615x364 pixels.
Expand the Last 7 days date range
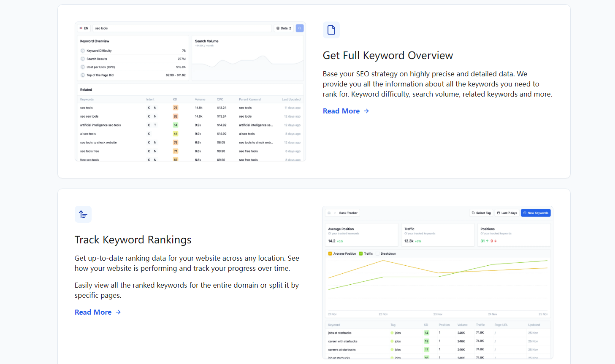(507, 213)
